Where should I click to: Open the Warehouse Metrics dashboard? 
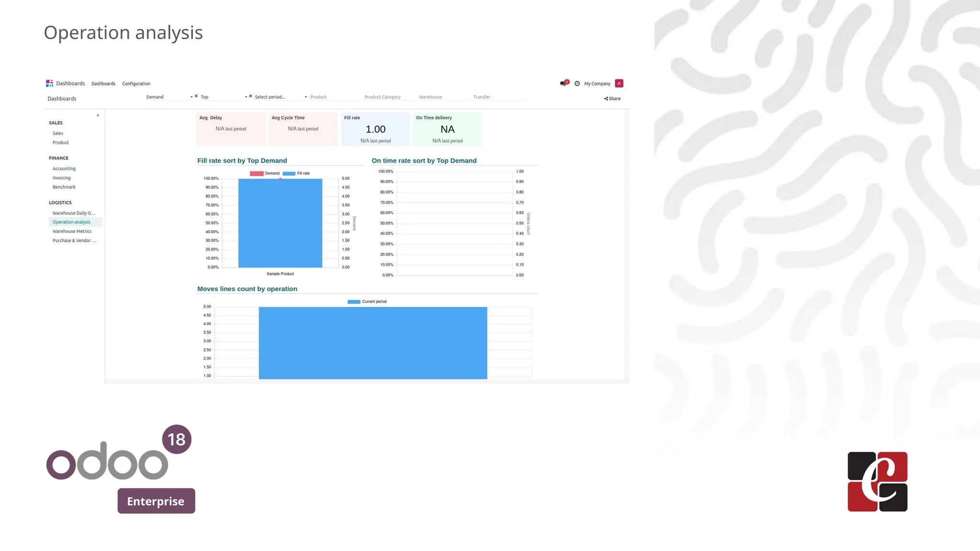(72, 231)
